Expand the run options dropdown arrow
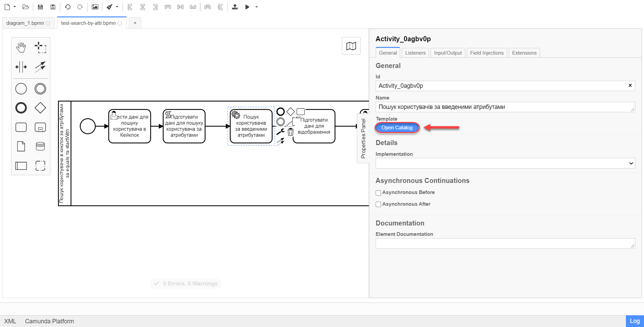The width and height of the screenshot is (644, 327). coord(257,7)
